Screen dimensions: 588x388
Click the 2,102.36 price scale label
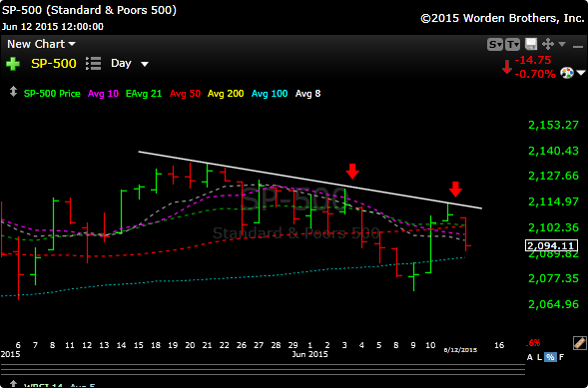pyautogui.click(x=553, y=227)
